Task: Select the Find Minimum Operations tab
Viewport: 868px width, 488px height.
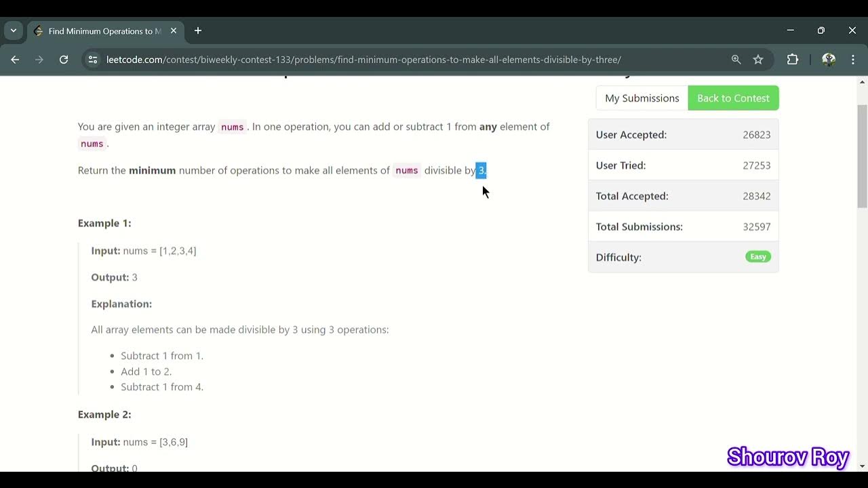Action: coord(105,31)
